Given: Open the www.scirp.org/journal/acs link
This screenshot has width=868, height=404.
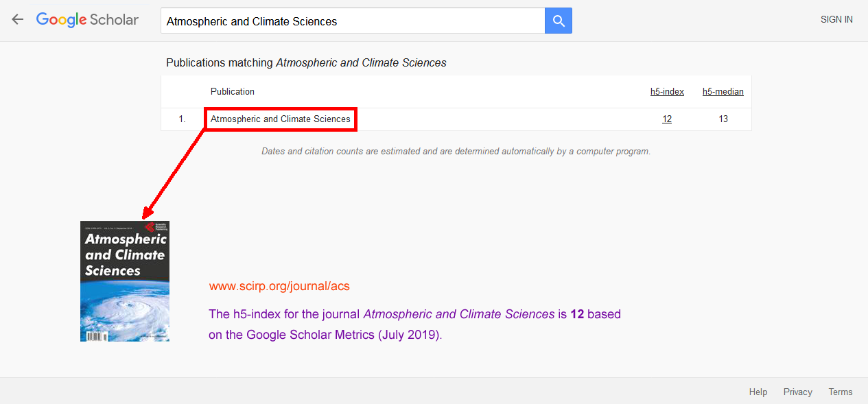Looking at the screenshot, I should (279, 286).
